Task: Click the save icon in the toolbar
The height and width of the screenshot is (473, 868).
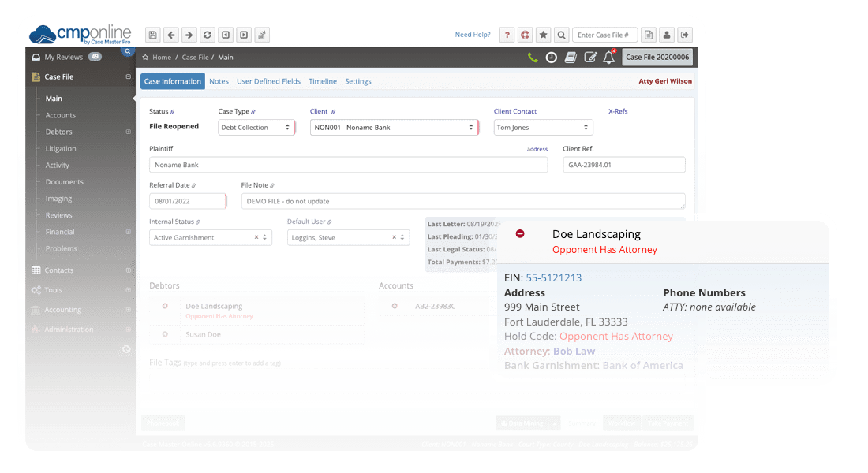Action: (152, 35)
